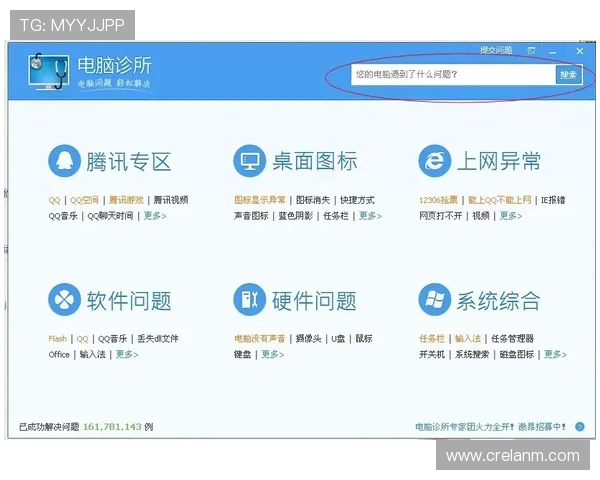Select 图标显示异常 link
600x480 pixels.
[x=260, y=200]
